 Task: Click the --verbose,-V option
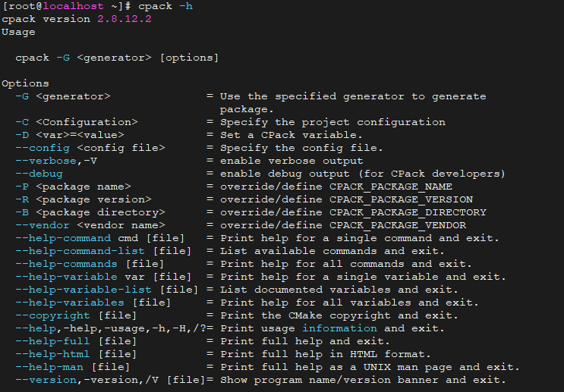pyautogui.click(x=56, y=161)
